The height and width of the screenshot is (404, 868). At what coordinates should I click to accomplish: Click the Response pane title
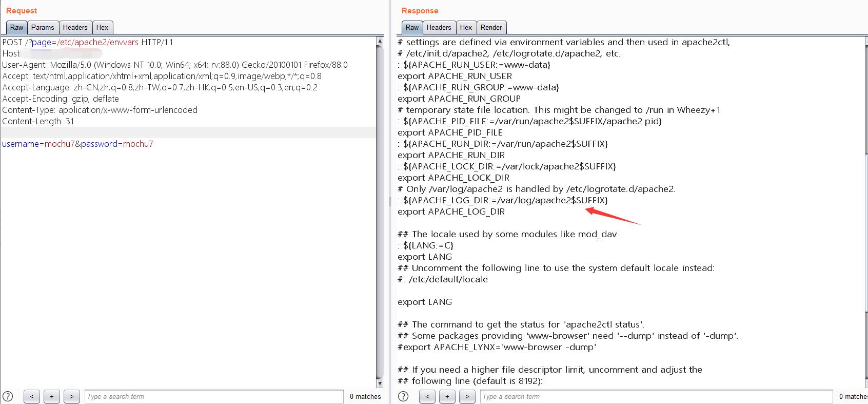click(420, 11)
